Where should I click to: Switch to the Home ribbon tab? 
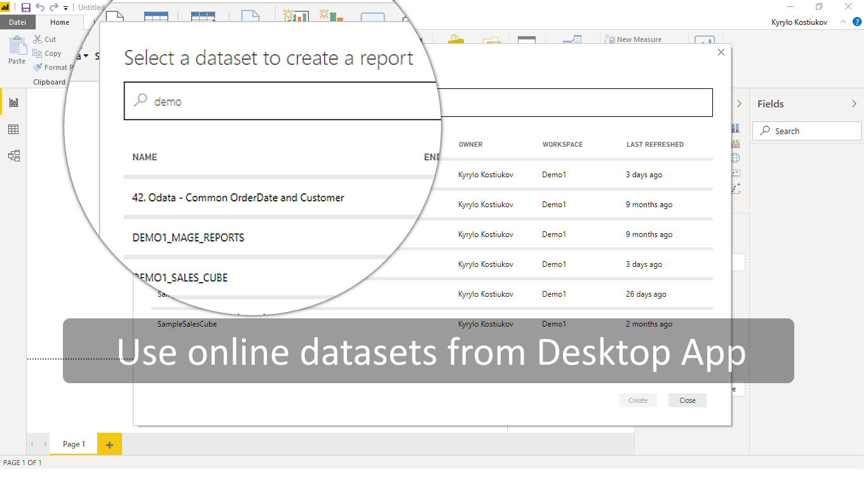click(59, 21)
